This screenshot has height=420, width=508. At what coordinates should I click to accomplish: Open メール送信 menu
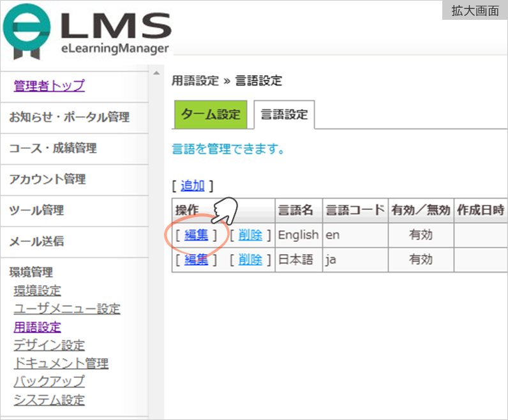tap(36, 241)
